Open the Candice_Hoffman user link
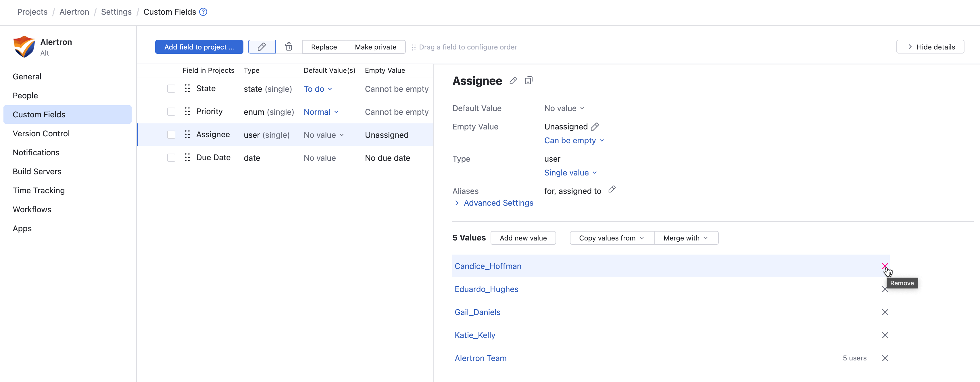This screenshot has width=980, height=382. pyautogui.click(x=488, y=266)
